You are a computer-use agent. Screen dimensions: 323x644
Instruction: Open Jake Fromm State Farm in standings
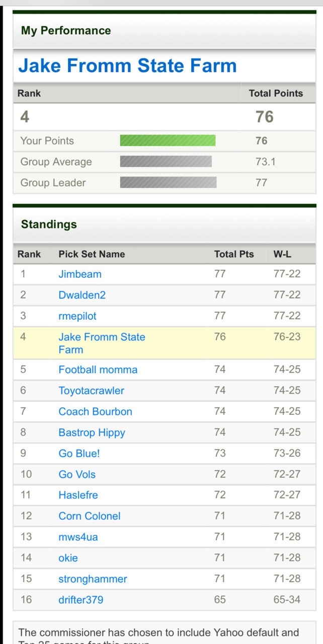tap(102, 343)
